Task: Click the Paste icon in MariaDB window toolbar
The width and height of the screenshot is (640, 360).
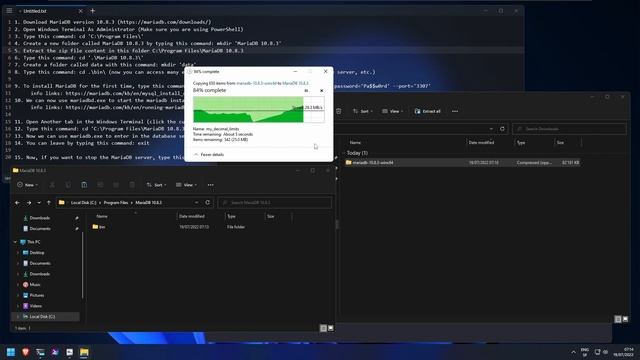Action: click(x=84, y=185)
